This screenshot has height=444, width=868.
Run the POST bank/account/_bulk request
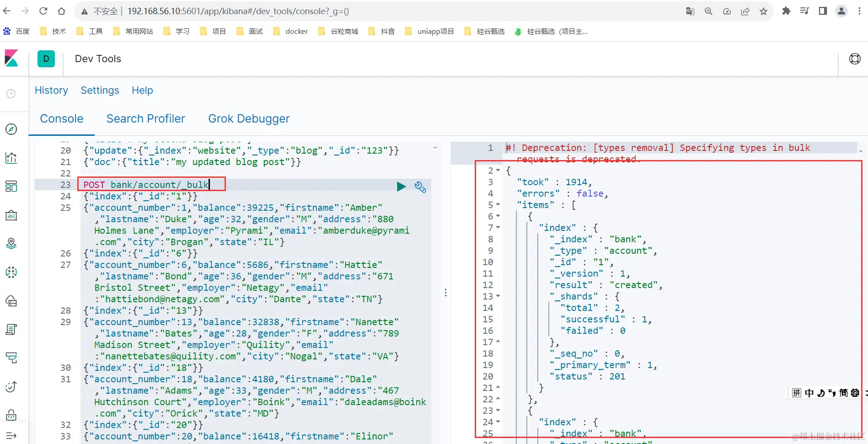(401, 186)
